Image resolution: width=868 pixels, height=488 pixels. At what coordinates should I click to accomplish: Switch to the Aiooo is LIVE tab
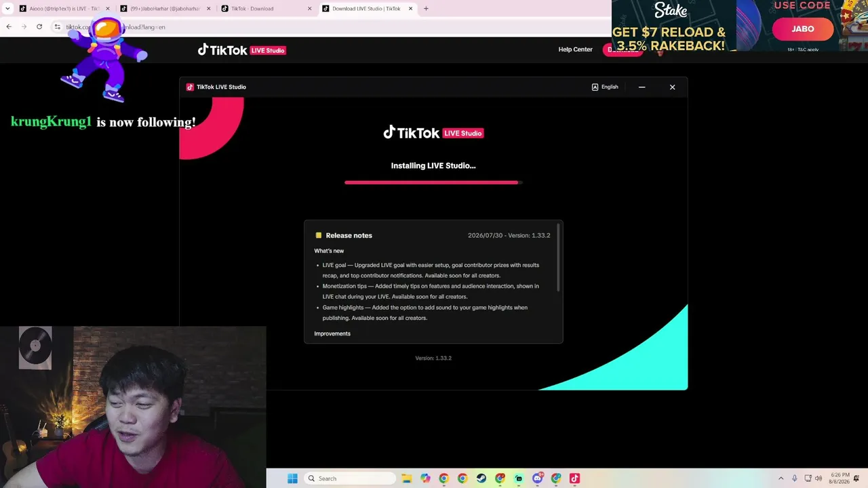tap(64, 9)
